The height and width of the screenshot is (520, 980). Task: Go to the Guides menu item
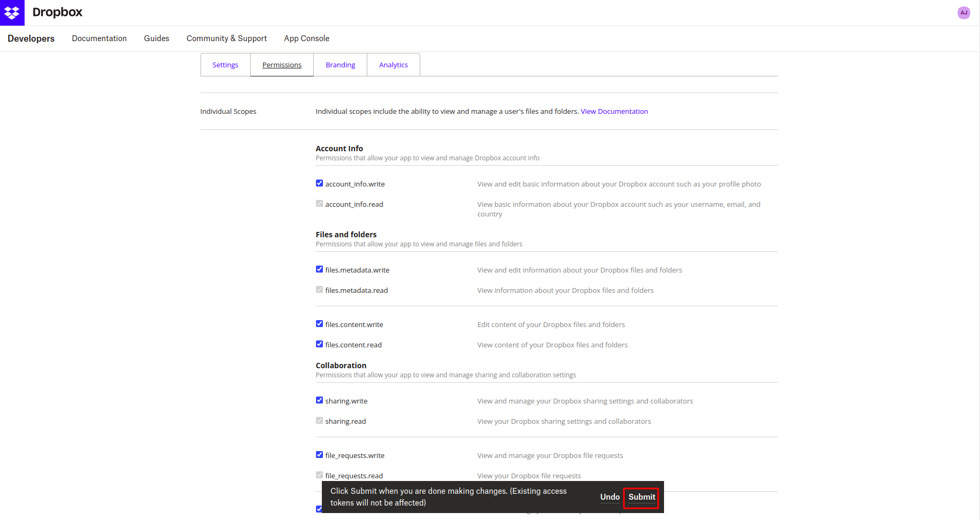pyautogui.click(x=157, y=38)
